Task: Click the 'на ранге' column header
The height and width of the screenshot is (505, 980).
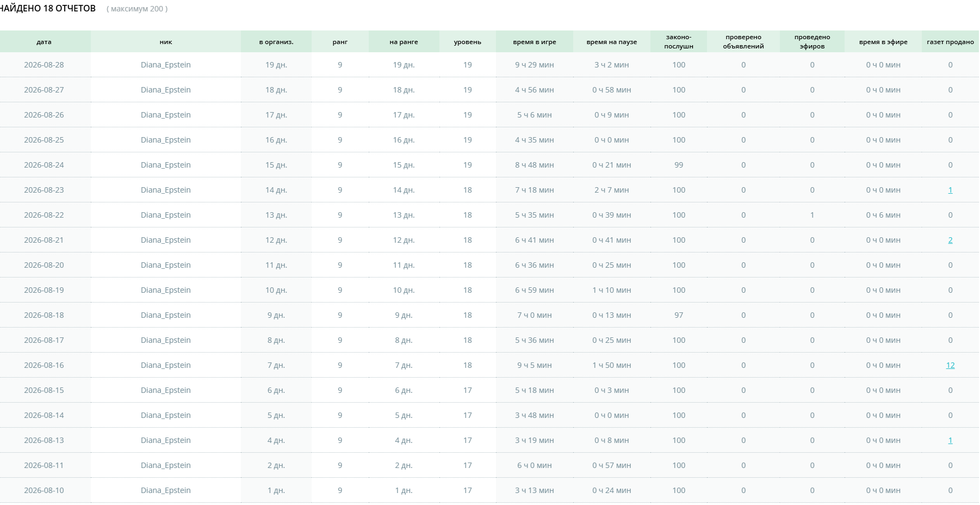Action: [x=404, y=42]
